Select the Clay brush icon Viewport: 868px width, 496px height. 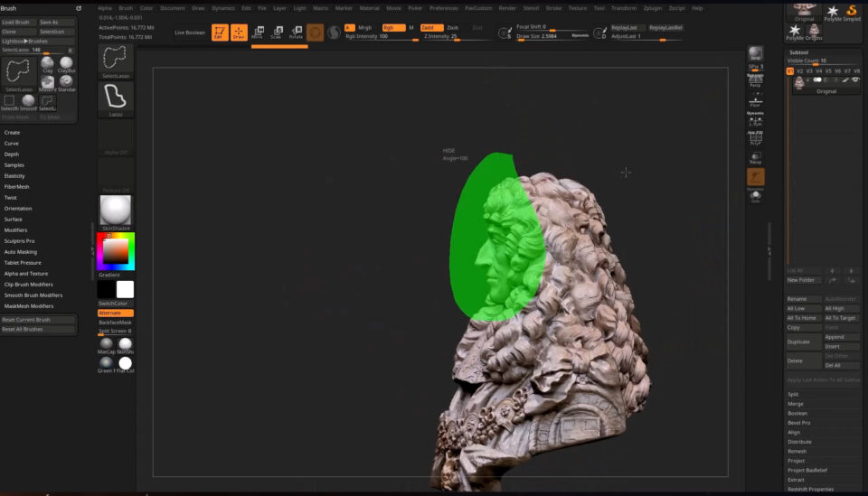click(47, 63)
